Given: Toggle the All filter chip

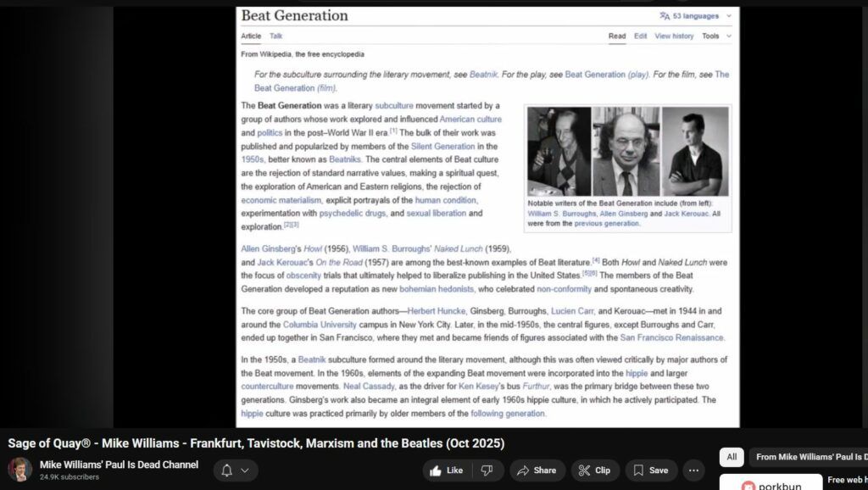Looking at the screenshot, I should pyautogui.click(x=731, y=457).
